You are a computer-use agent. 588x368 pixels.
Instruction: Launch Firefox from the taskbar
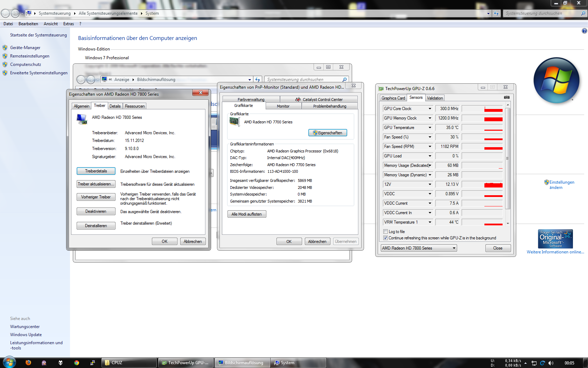pyautogui.click(x=28, y=363)
